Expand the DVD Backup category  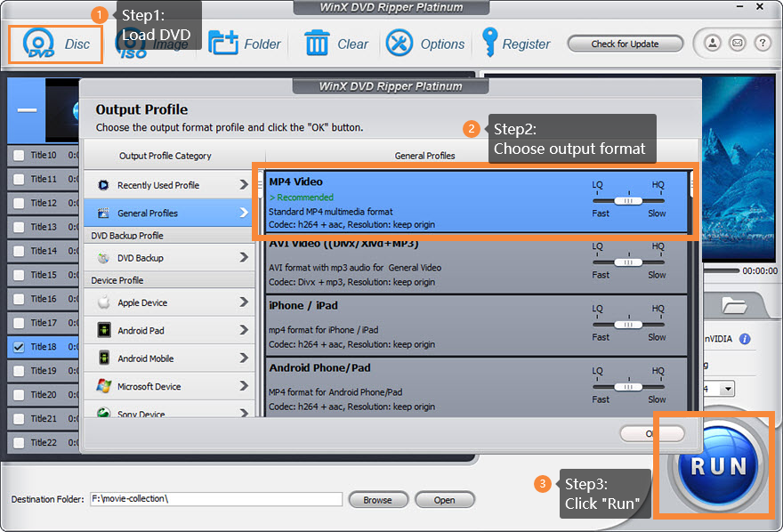click(170, 258)
